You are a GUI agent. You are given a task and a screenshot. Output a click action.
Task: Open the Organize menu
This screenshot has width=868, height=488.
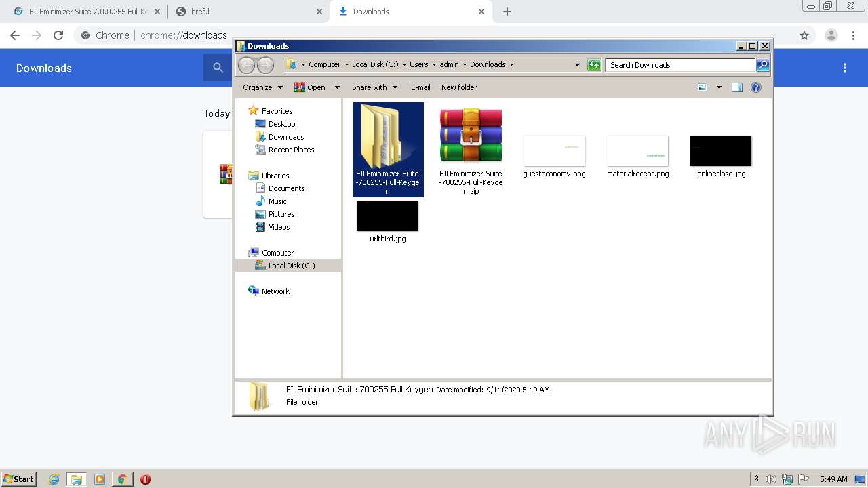pyautogui.click(x=262, y=87)
